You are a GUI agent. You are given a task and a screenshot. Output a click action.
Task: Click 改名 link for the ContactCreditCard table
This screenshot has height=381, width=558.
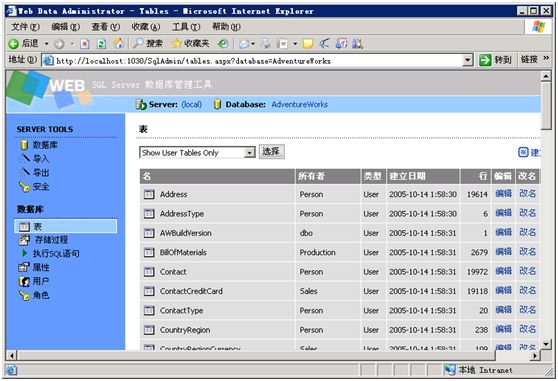[527, 291]
